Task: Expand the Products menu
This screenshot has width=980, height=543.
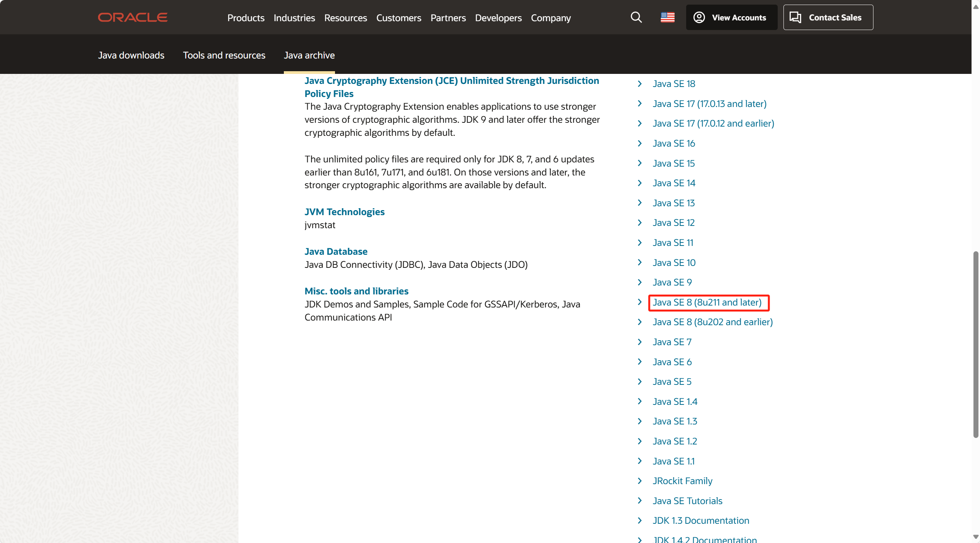Action: click(246, 18)
